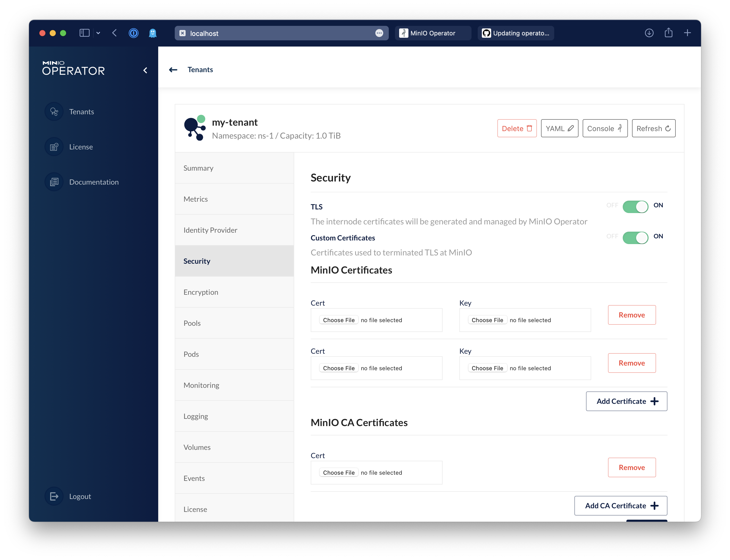The height and width of the screenshot is (560, 730).
Task: Open the 1Password extension icon
Action: 134,33
